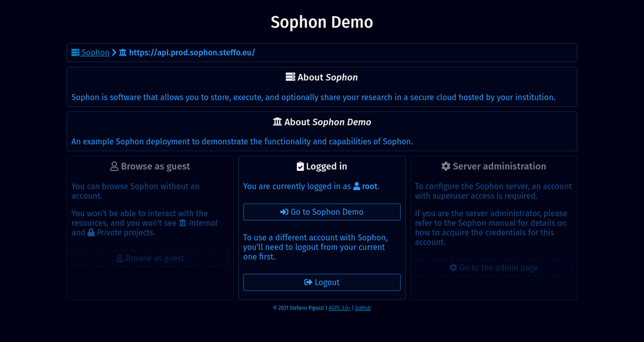Click the disabled Go to the admin page button
644x342 pixels.
[494, 268]
